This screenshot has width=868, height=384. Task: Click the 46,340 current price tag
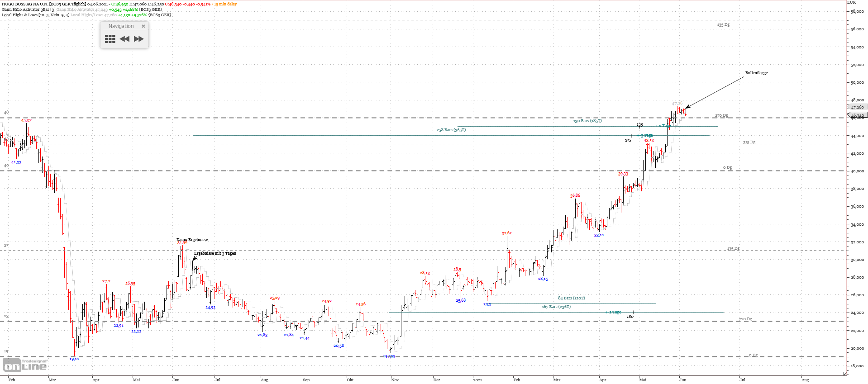(x=857, y=115)
